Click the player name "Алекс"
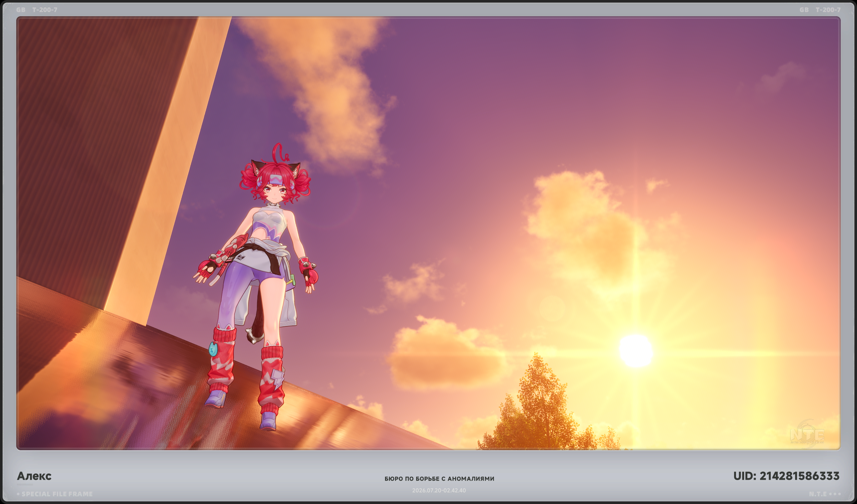857x504 pixels. (34, 476)
